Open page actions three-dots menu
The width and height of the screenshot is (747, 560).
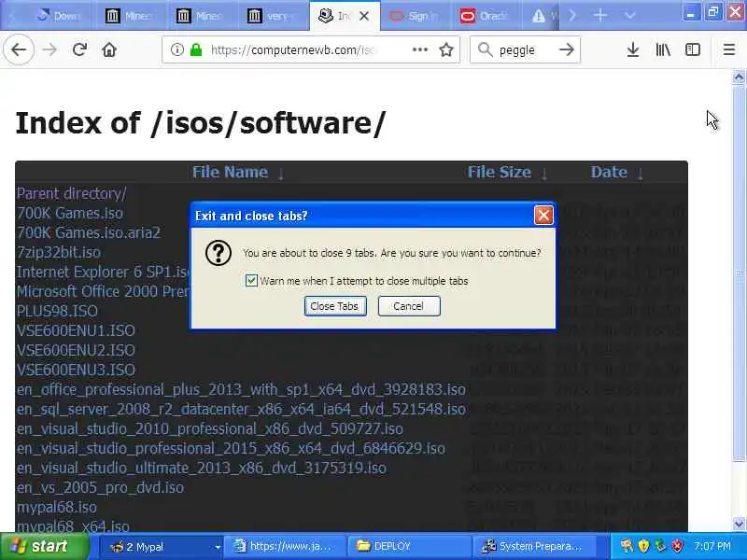coord(419,49)
